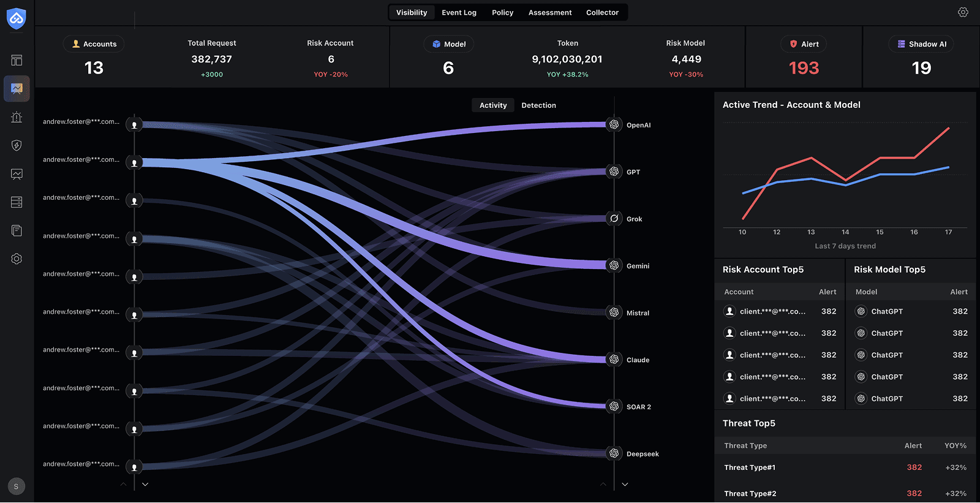This screenshot has width=980, height=503.
Task: Click the up chevron below the account list
Action: (x=124, y=484)
